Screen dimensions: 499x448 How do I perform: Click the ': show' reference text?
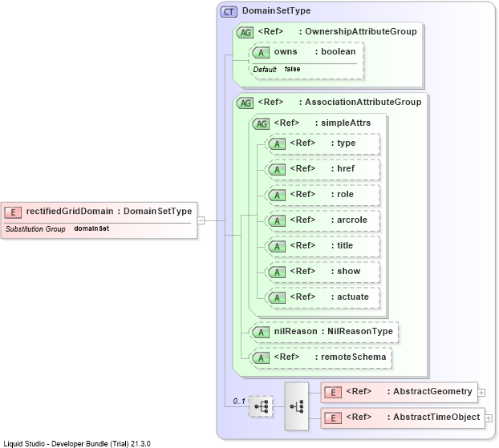pyautogui.click(x=346, y=271)
